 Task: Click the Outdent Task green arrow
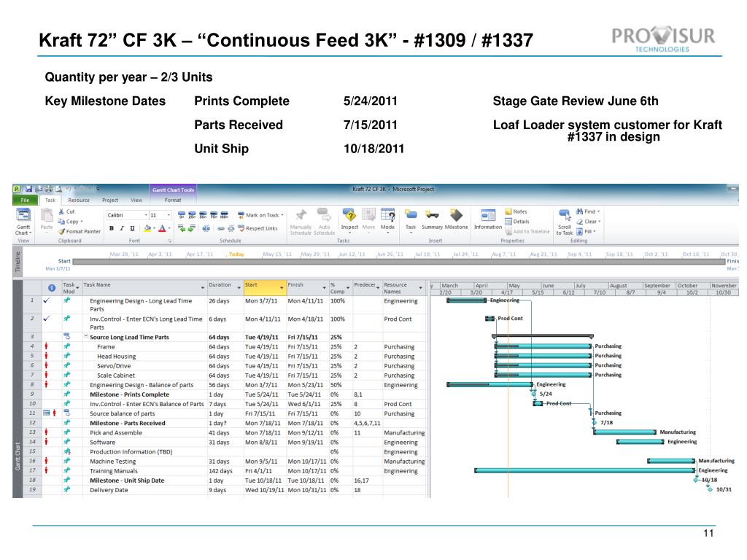pos(182,228)
